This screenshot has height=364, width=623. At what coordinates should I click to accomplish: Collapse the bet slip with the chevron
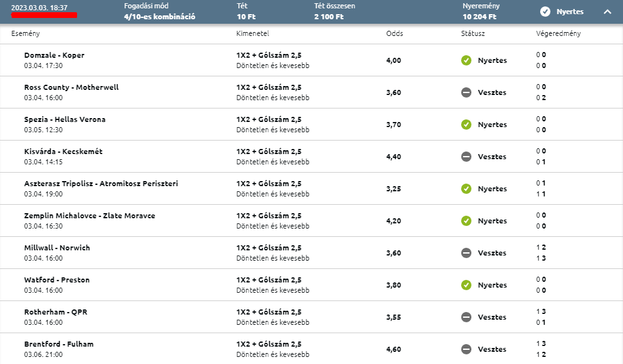click(x=607, y=12)
